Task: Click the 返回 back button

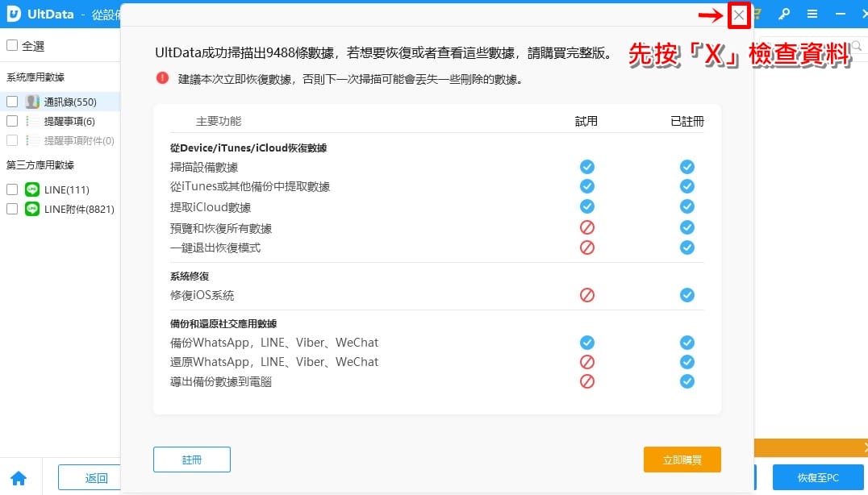Action: [x=90, y=477]
